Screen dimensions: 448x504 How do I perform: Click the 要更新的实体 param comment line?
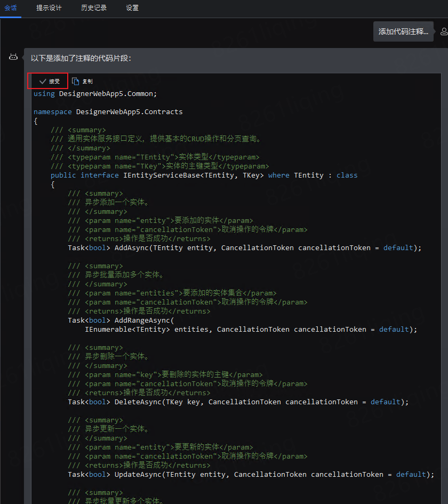pos(161,447)
